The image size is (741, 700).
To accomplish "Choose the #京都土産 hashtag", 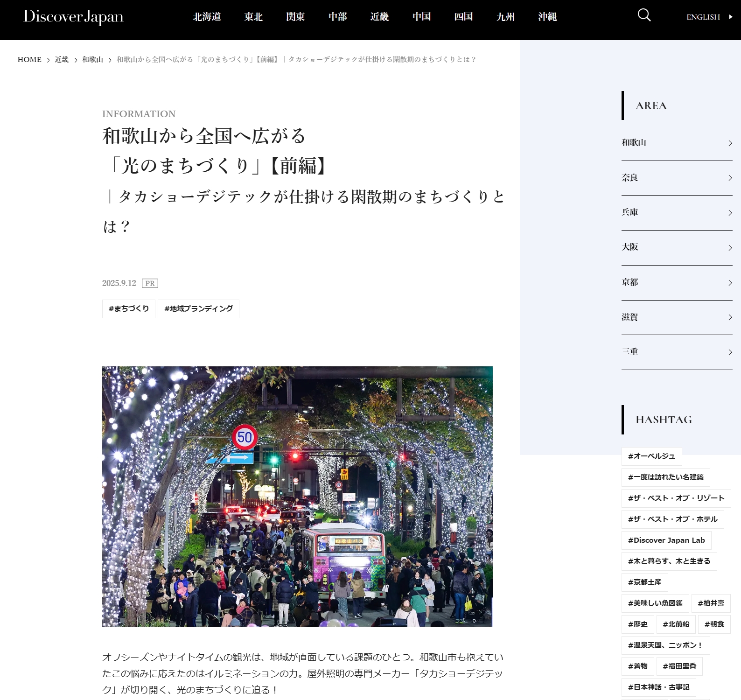I will pyautogui.click(x=644, y=582).
